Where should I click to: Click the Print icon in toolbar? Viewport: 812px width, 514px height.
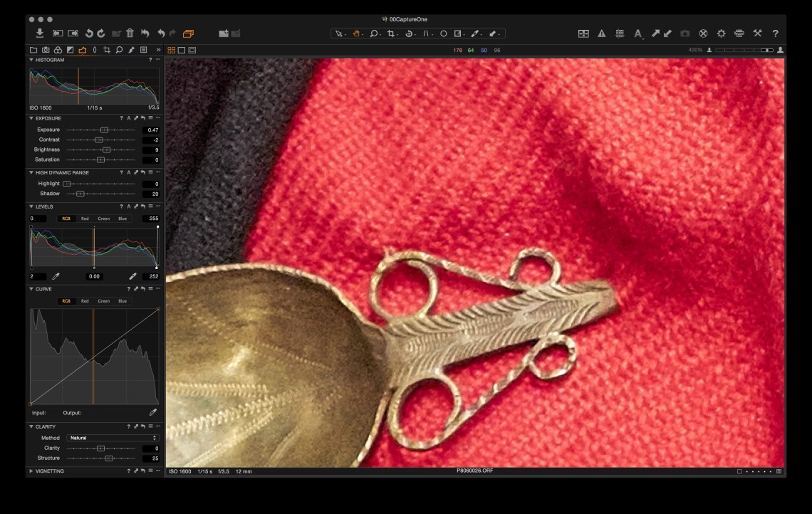coord(739,33)
